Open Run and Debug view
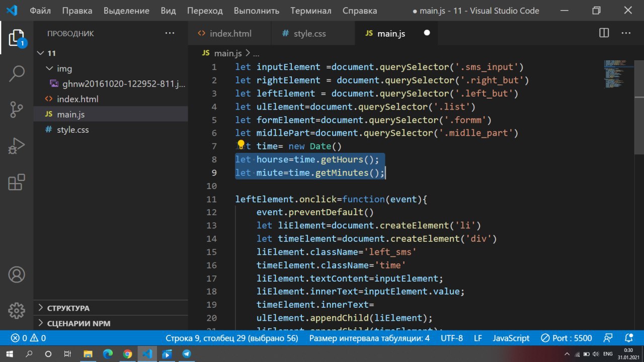Screen dimensions: 644x362 click(17, 146)
